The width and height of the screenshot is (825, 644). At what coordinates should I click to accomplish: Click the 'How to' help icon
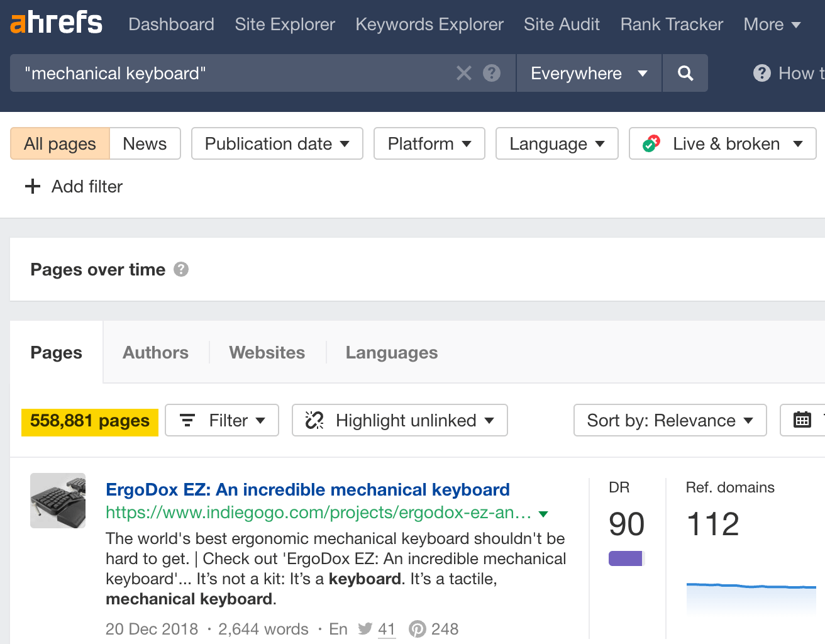coord(761,73)
